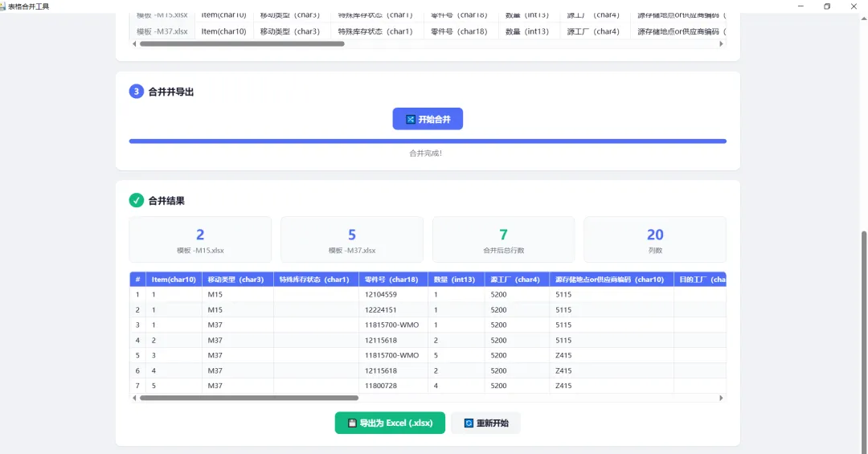Click right arrow of results table scrollbar

point(721,398)
